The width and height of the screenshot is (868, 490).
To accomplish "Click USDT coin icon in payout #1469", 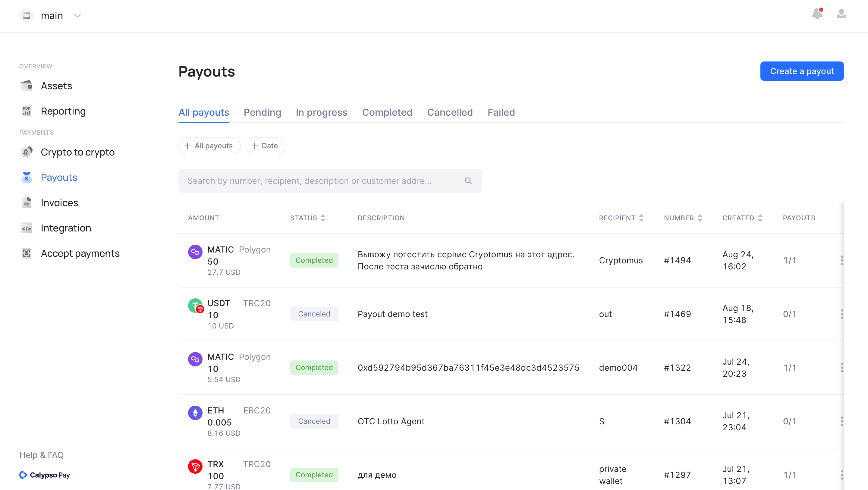I will (x=196, y=306).
